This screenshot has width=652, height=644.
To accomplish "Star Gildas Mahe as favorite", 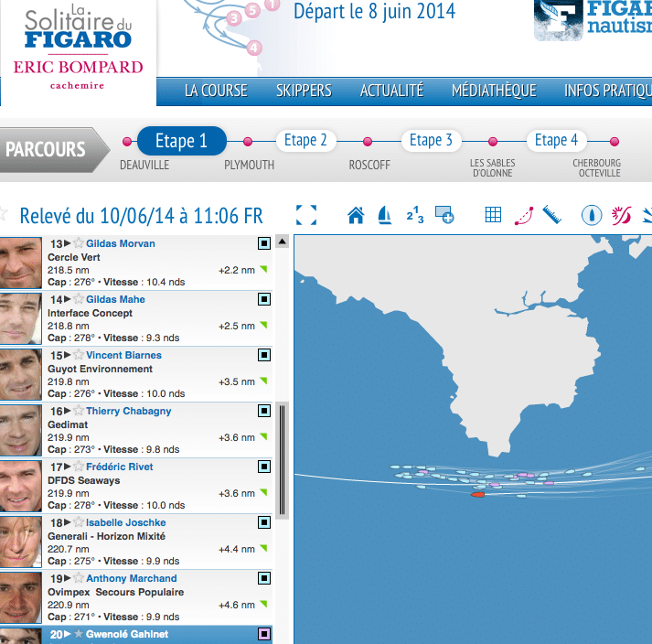I will point(78,299).
